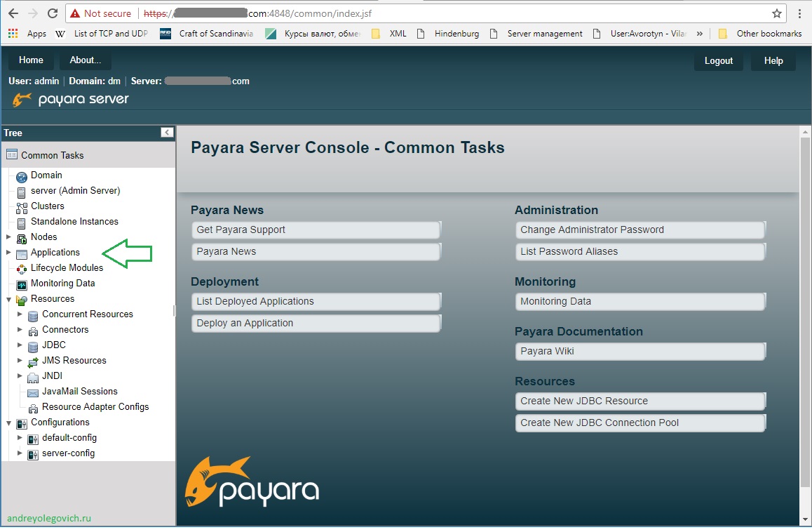Click the server-config icon

[x=33, y=455]
